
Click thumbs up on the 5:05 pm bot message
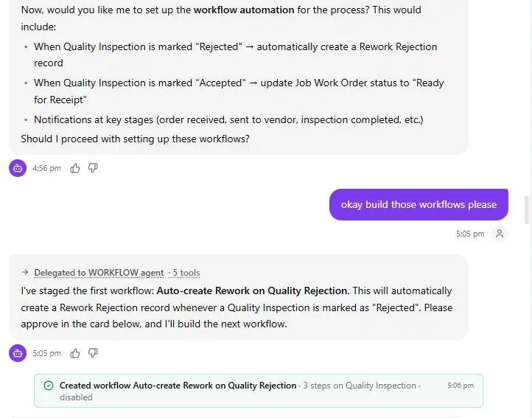tap(75, 353)
